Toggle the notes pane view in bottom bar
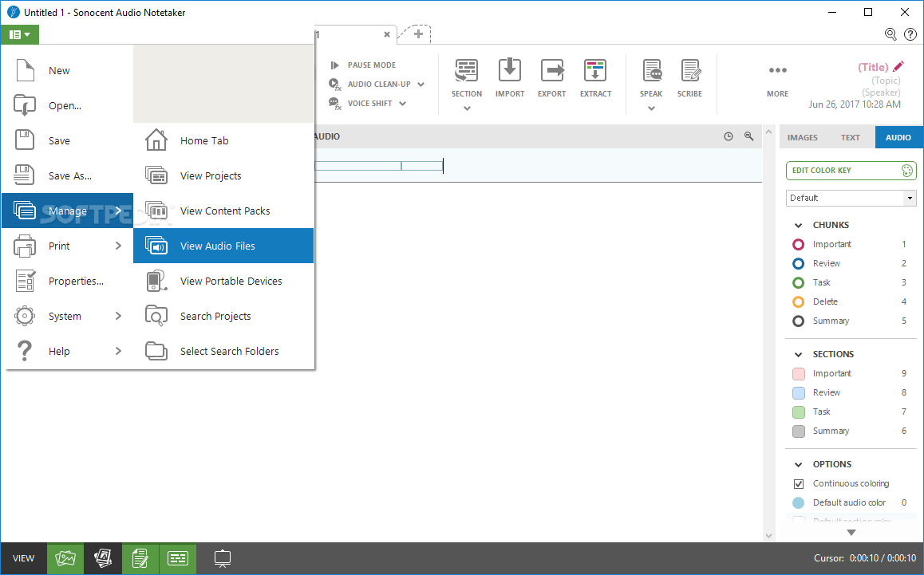 [140, 558]
